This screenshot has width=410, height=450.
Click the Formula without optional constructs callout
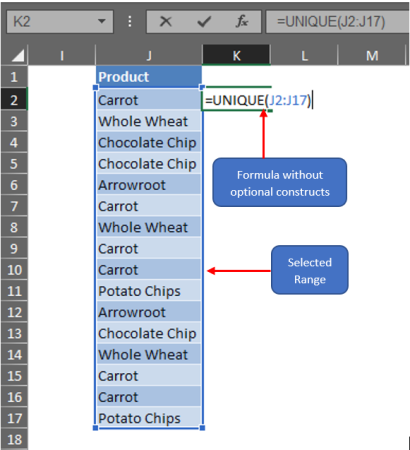(x=280, y=182)
